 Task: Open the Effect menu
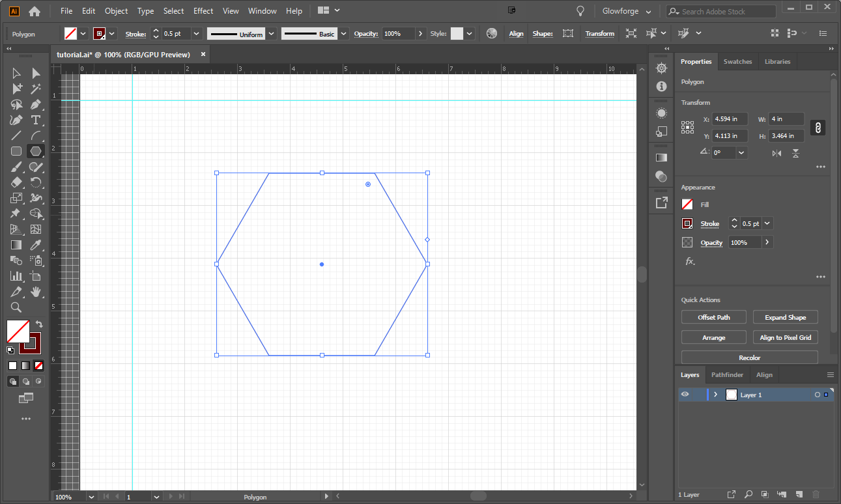coord(203,11)
